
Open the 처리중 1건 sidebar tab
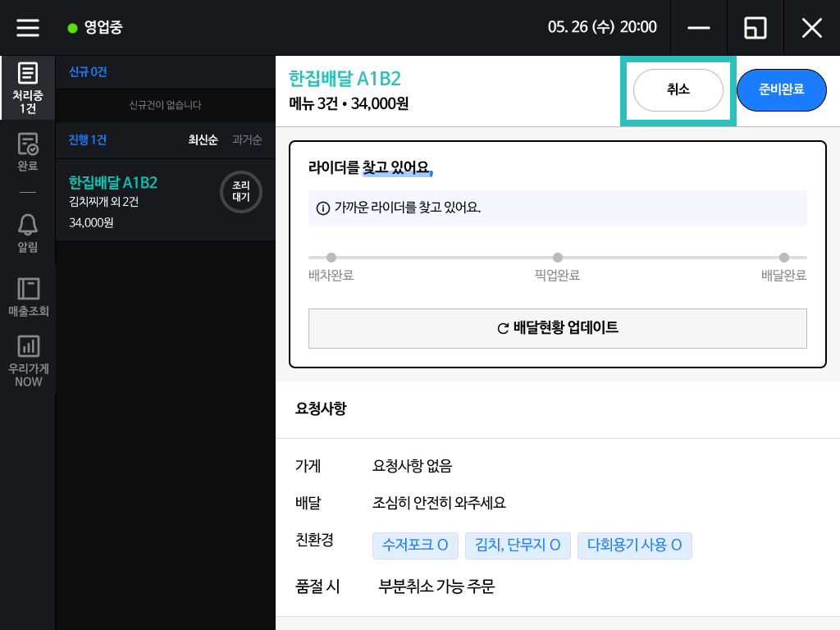coord(28,88)
